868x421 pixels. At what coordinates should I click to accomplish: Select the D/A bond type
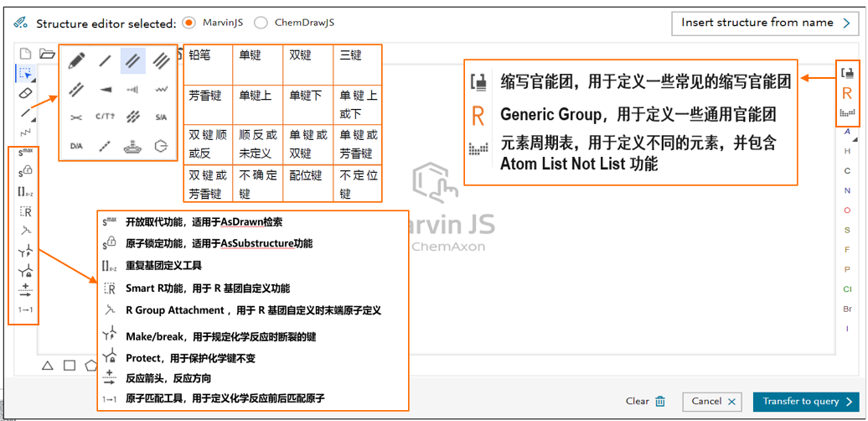point(76,146)
